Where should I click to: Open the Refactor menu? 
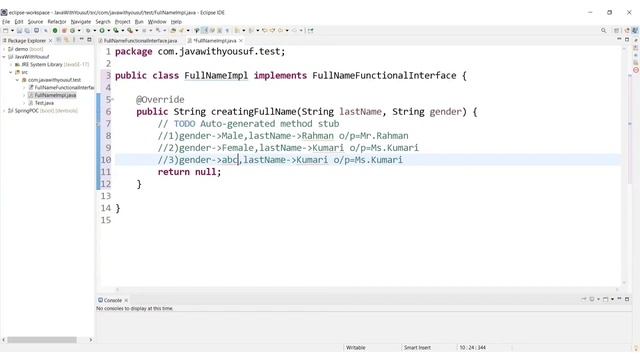tap(57, 22)
